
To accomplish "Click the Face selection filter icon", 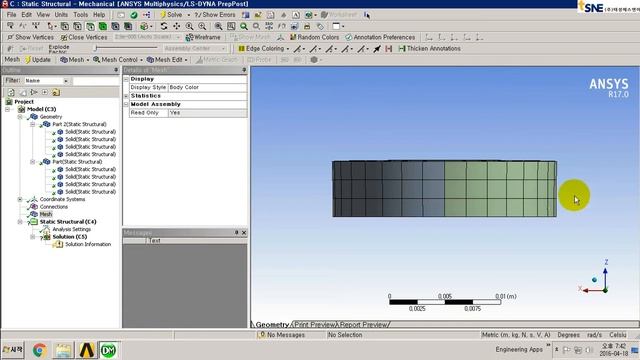I will tap(90, 26).
